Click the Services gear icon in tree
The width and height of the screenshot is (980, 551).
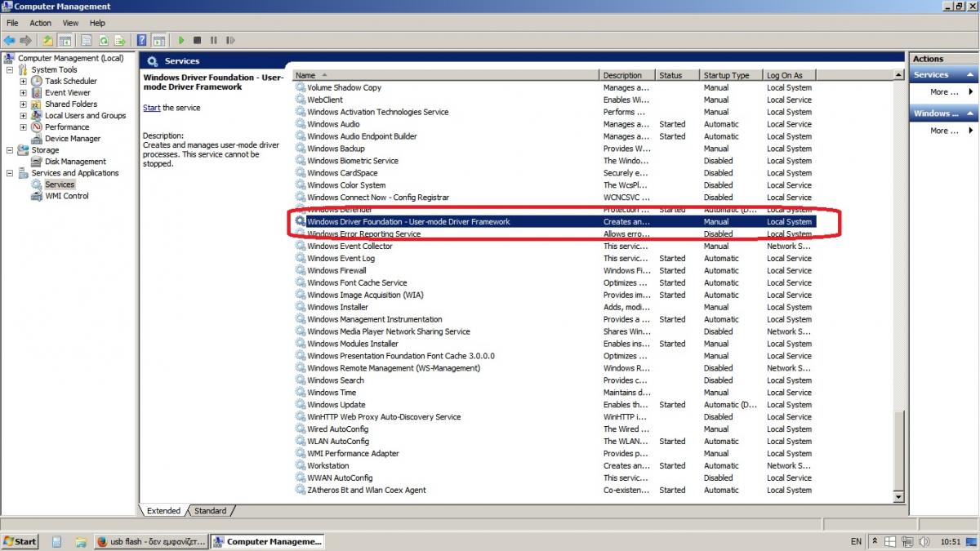click(37, 184)
